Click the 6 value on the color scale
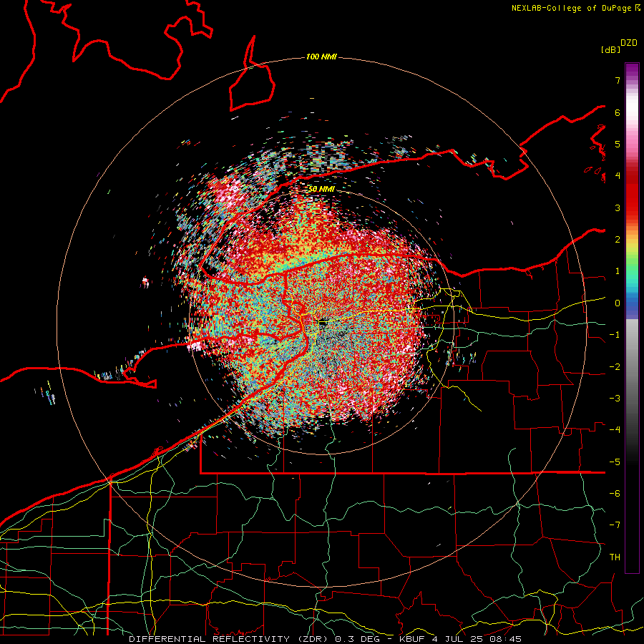 (618, 112)
